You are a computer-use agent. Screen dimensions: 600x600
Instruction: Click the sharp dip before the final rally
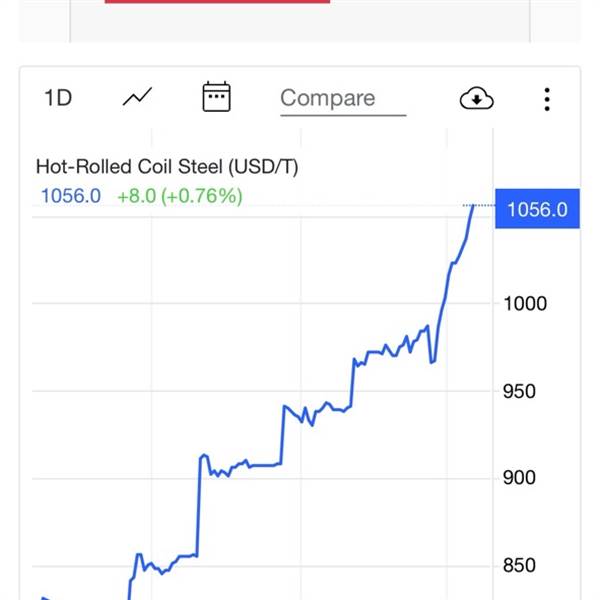(432, 361)
